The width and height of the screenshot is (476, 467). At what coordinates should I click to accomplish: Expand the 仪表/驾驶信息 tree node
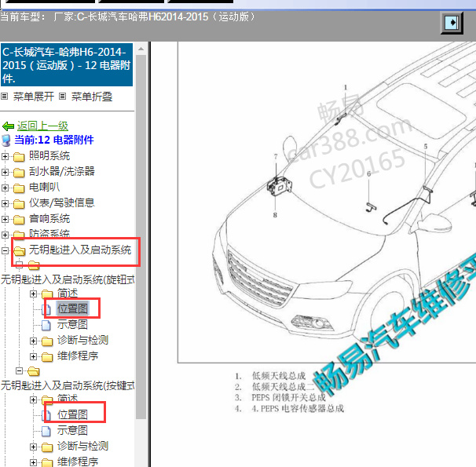5,203
